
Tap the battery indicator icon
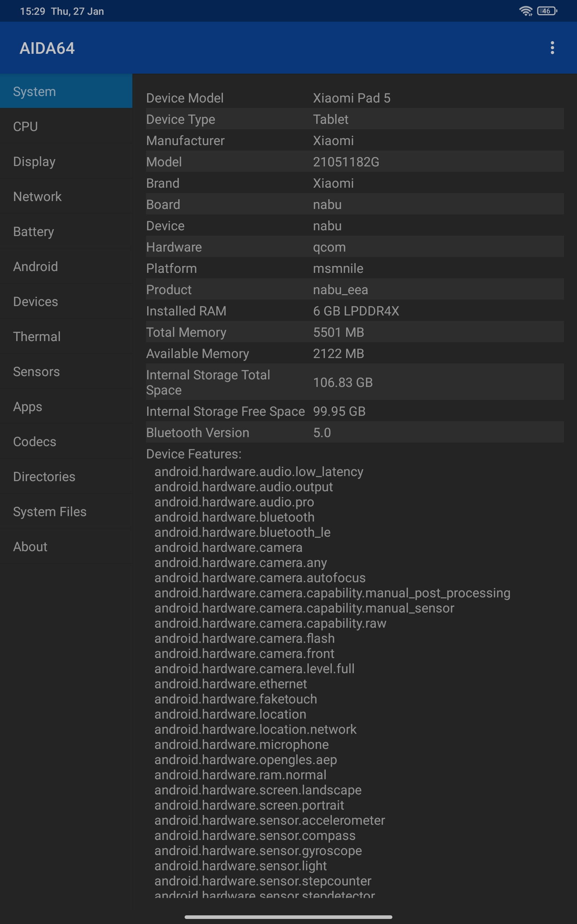pos(547,11)
